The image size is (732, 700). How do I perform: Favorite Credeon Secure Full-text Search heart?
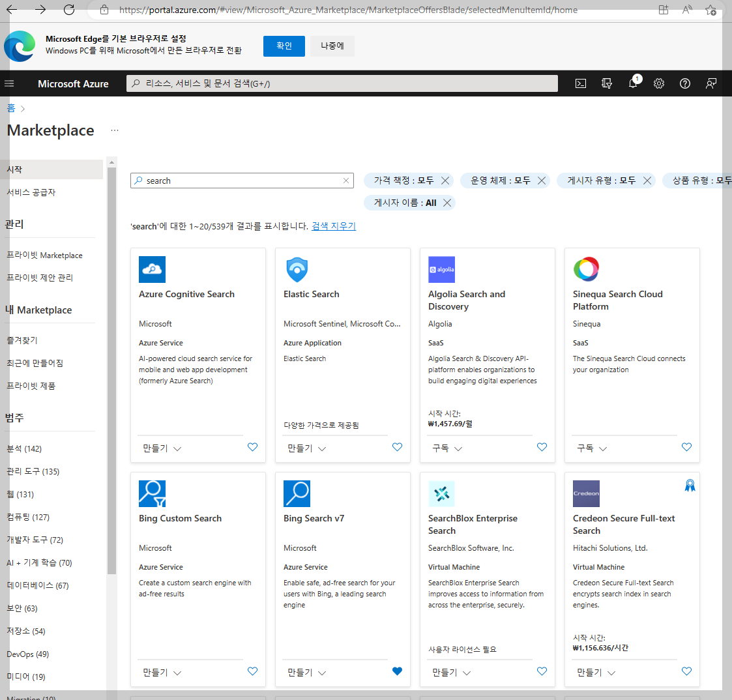coord(687,671)
